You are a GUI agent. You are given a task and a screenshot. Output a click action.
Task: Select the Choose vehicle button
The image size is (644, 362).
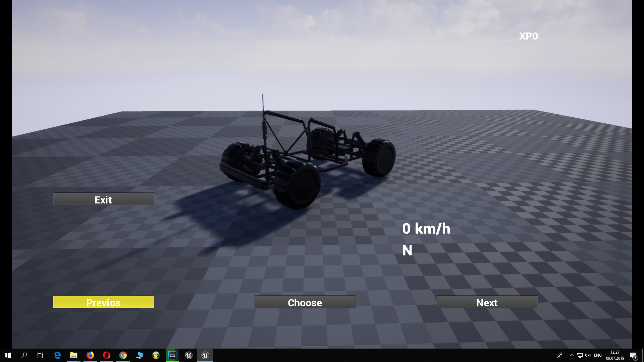pos(305,302)
